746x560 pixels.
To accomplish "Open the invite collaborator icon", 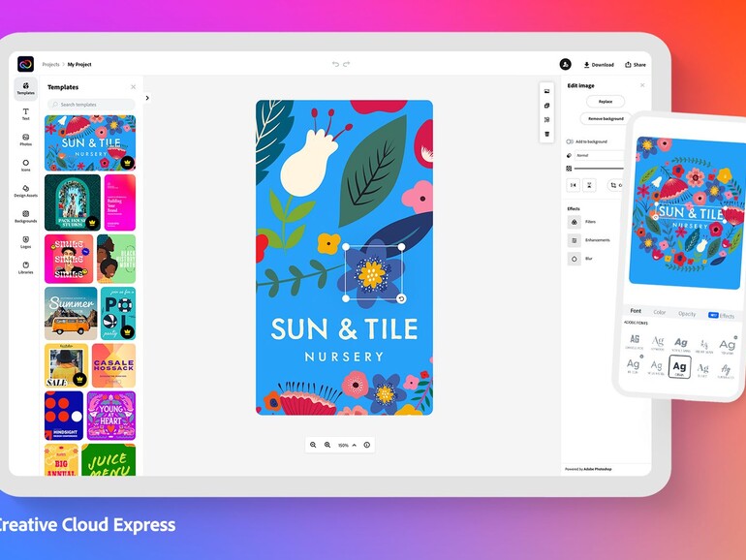I will [565, 64].
